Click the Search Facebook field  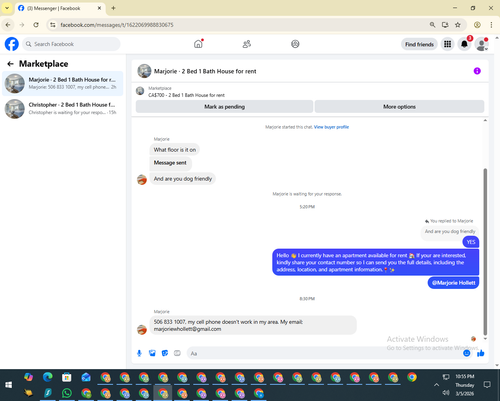pos(71,44)
